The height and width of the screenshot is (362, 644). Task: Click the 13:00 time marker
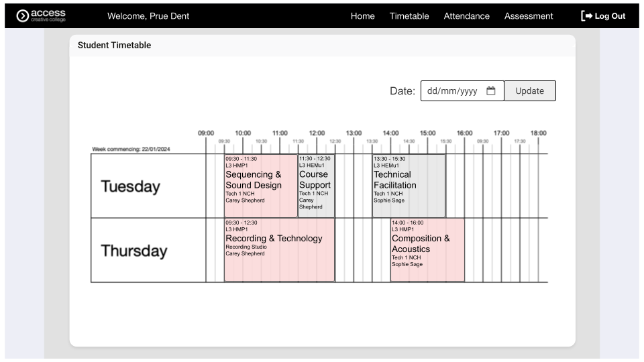(x=354, y=133)
